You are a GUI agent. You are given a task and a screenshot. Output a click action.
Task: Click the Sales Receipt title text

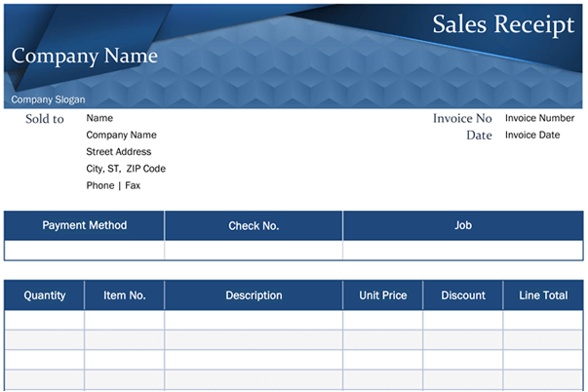click(x=503, y=25)
